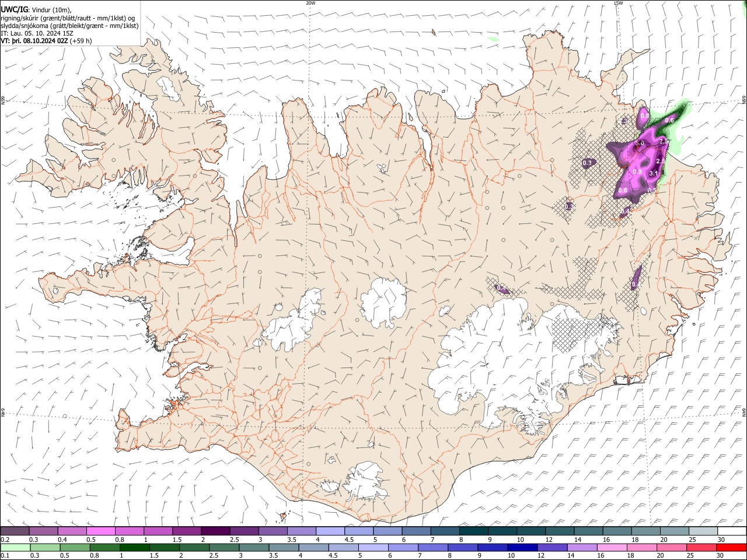Click the 0.6 value beside the green rain band

[669, 120]
